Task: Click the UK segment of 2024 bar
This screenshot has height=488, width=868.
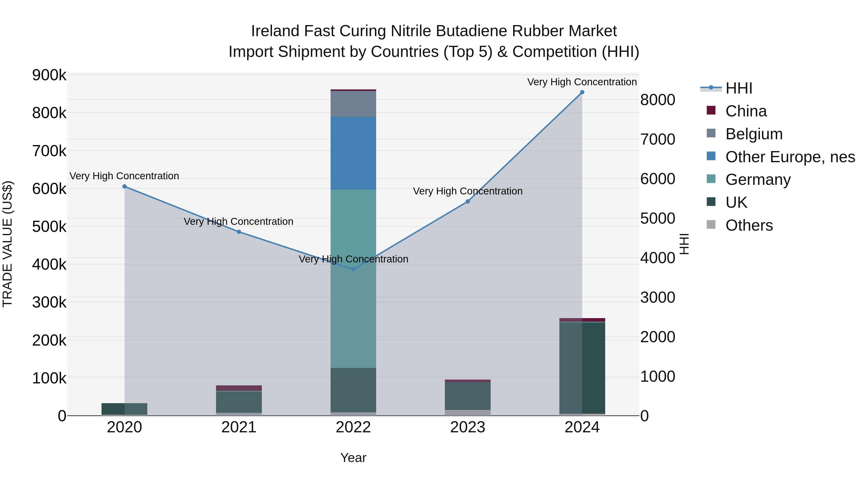Action: [x=582, y=368]
